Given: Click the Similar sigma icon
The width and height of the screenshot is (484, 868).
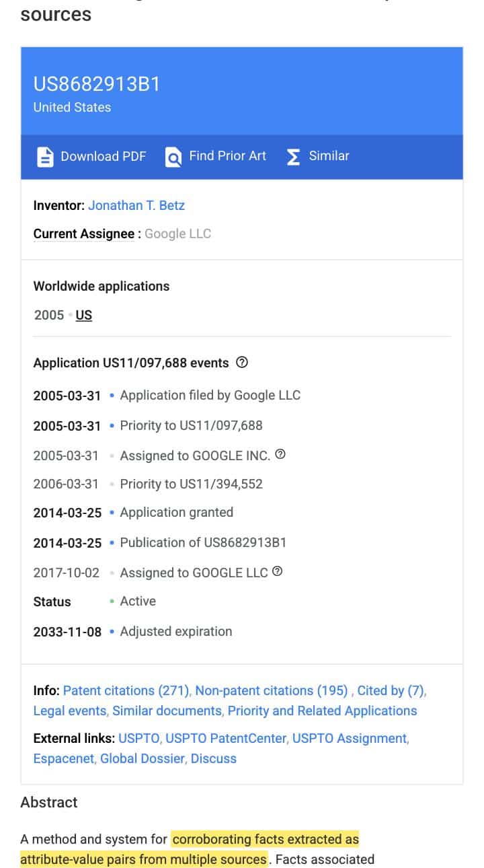Looking at the screenshot, I should (x=293, y=157).
